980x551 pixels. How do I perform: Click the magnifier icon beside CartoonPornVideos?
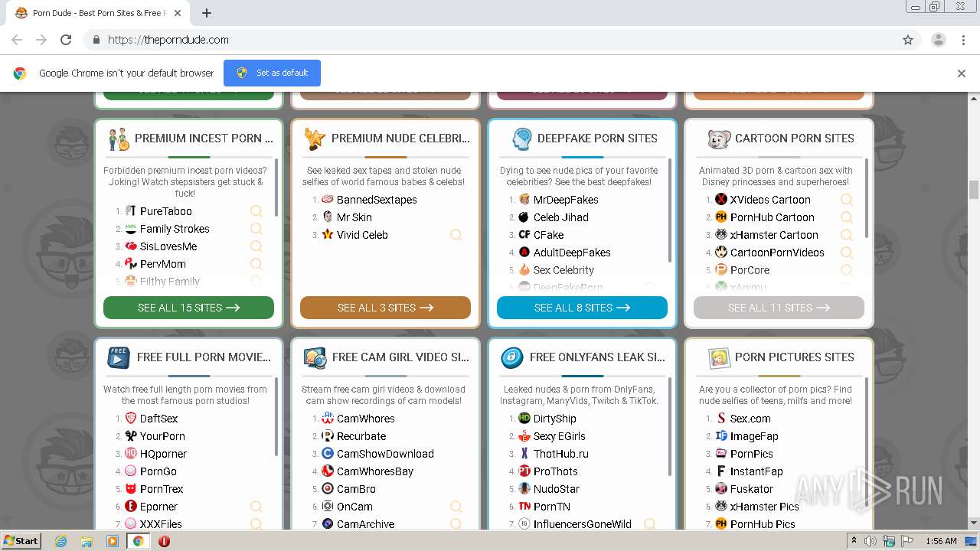coord(847,253)
